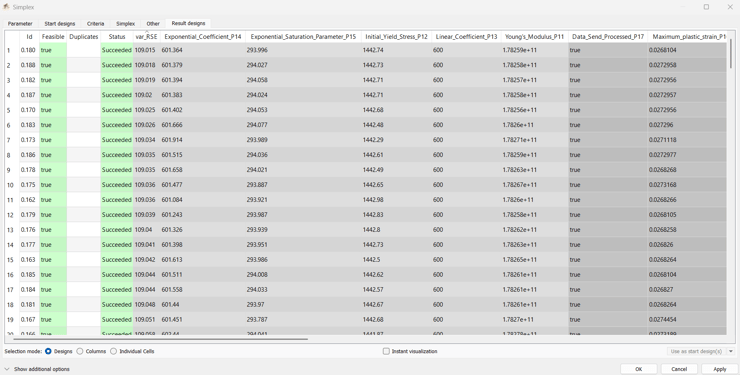Expand Show additional options
Viewport: 740px width, 375px height.
37,369
